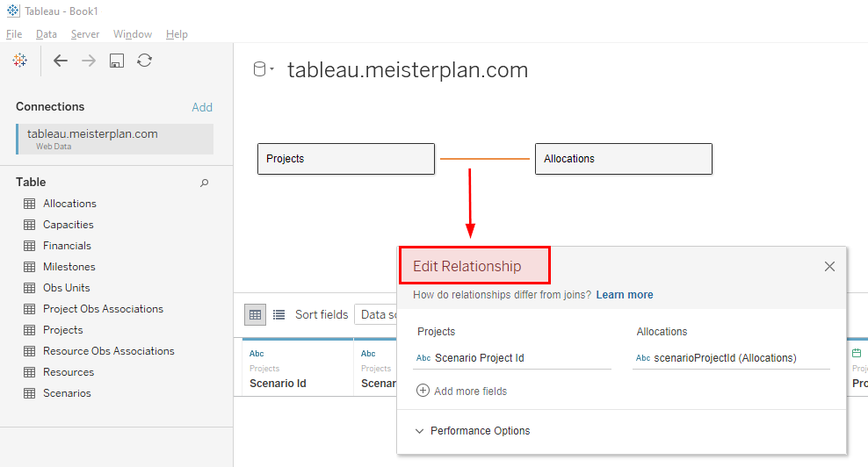The height and width of the screenshot is (467, 868).
Task: Select Capacities in the table list
Action: click(69, 225)
